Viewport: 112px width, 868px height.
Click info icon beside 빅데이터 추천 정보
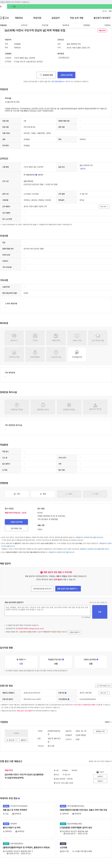point(19,798)
